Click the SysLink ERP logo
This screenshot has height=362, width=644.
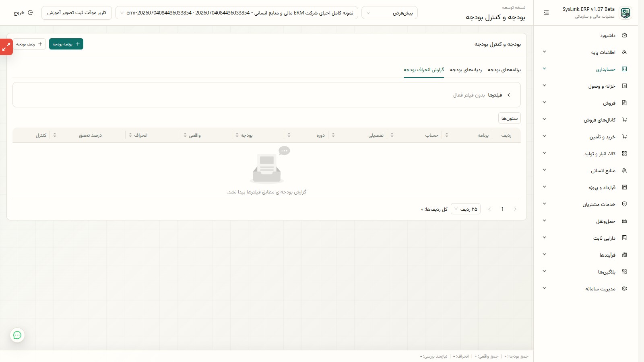pyautogui.click(x=625, y=13)
